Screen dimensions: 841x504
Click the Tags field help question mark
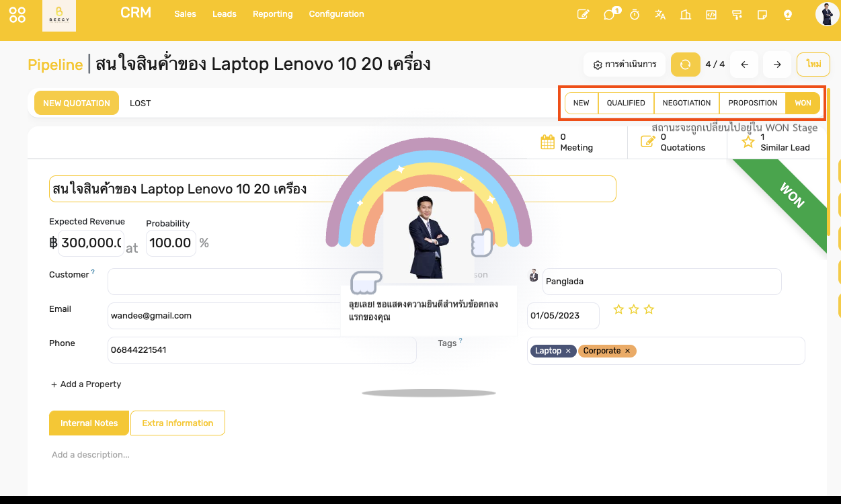pyautogui.click(x=460, y=341)
